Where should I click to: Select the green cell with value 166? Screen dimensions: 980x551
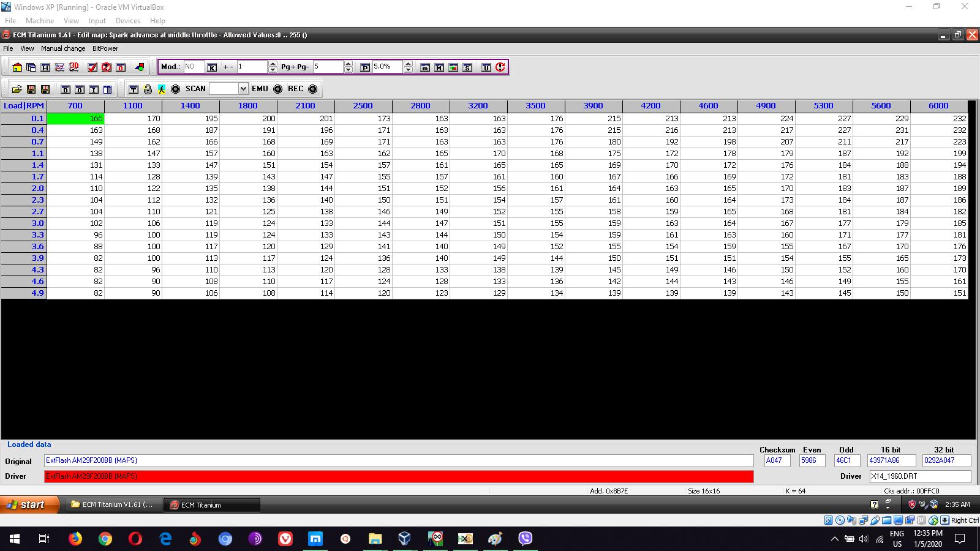pos(76,119)
